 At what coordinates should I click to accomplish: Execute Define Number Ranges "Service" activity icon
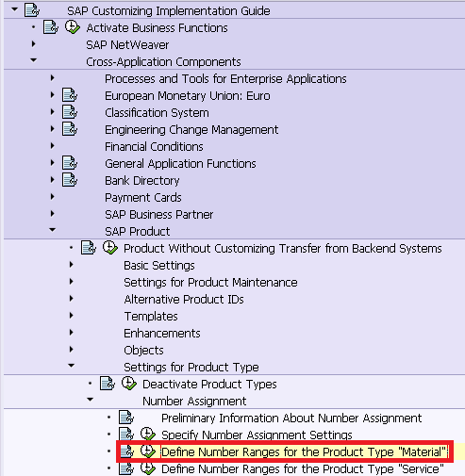point(148,468)
